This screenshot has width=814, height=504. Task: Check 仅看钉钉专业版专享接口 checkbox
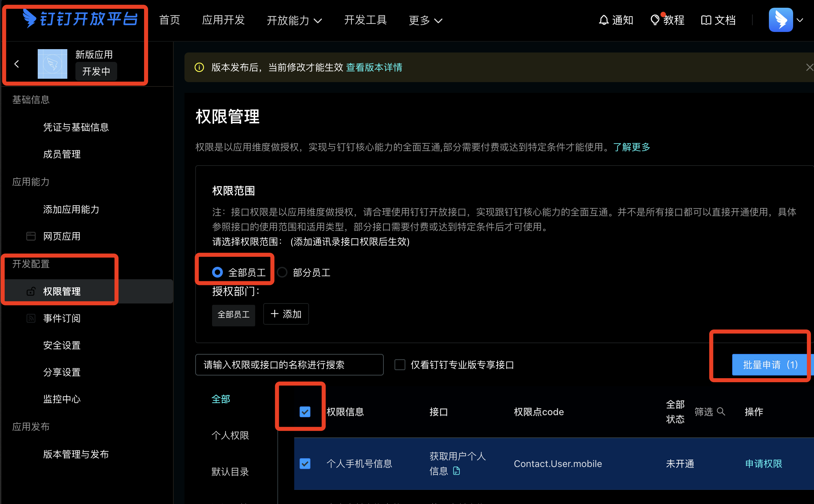point(400,365)
